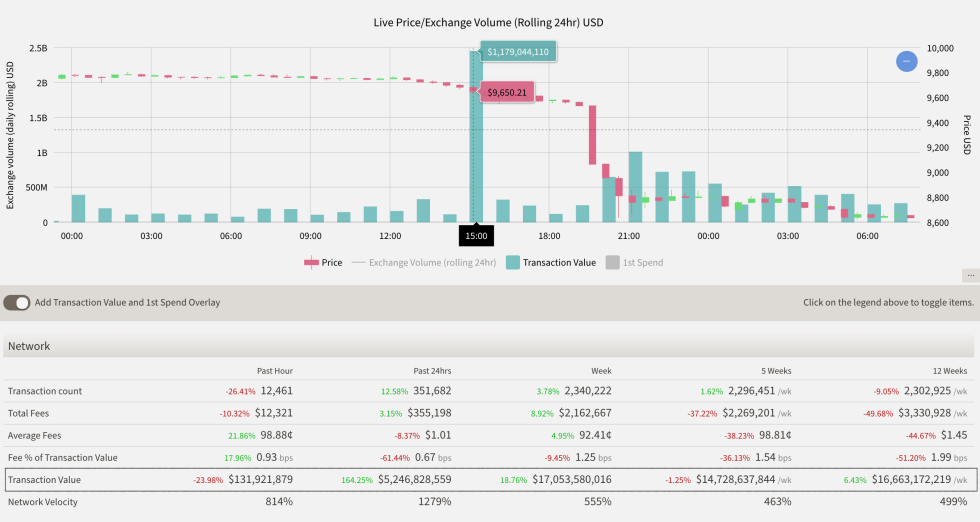
Task: Click the Transaction count row label
Action: [45, 391]
